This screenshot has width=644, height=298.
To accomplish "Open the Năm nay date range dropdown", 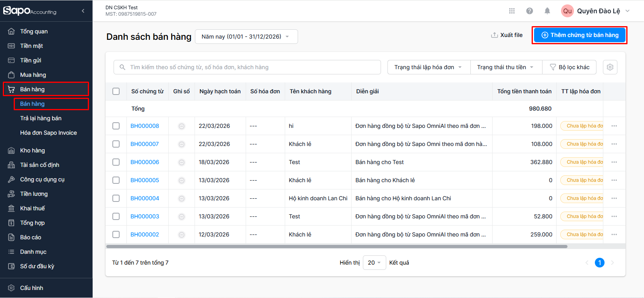I will click(x=246, y=37).
